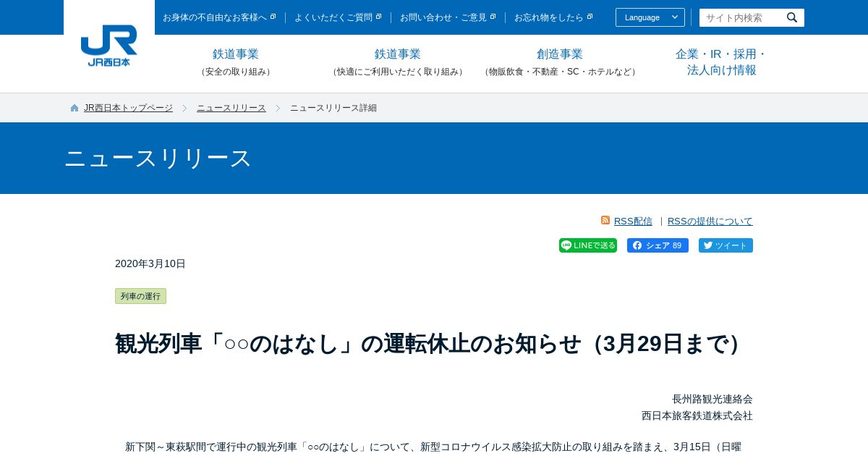This screenshot has height=456, width=868.
Task: Open RSSの提供について link
Action: tap(710, 221)
